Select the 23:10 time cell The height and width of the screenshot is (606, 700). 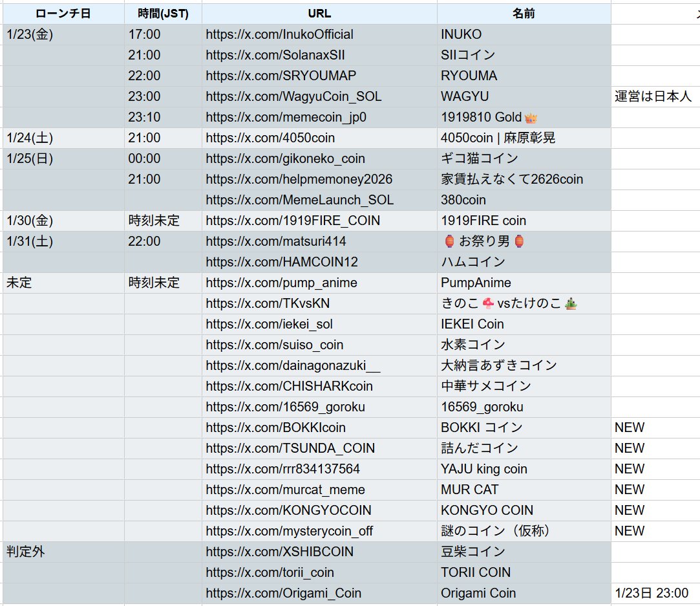tap(163, 117)
